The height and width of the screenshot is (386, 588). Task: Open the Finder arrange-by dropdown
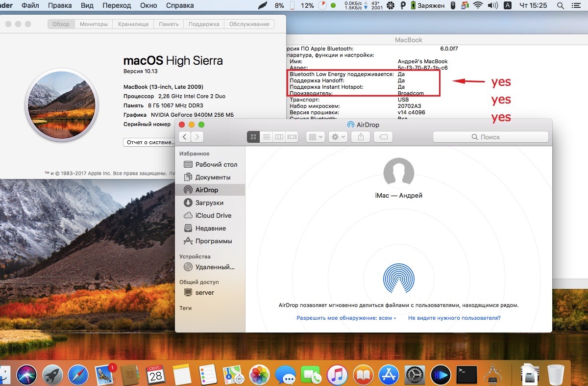point(315,137)
